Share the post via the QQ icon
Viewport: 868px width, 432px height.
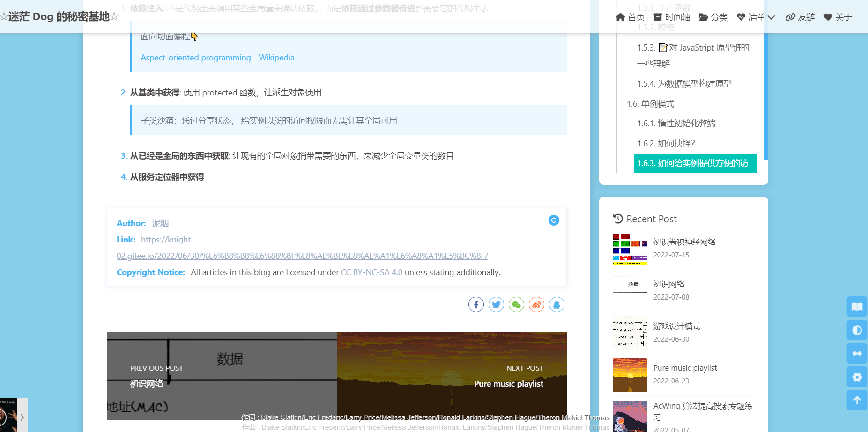point(556,304)
